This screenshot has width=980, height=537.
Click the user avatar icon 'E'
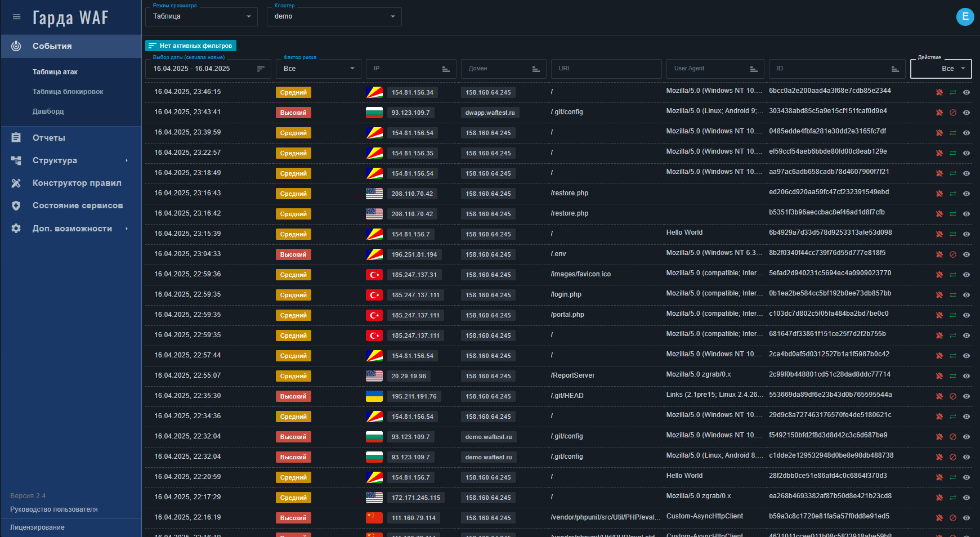(x=965, y=17)
